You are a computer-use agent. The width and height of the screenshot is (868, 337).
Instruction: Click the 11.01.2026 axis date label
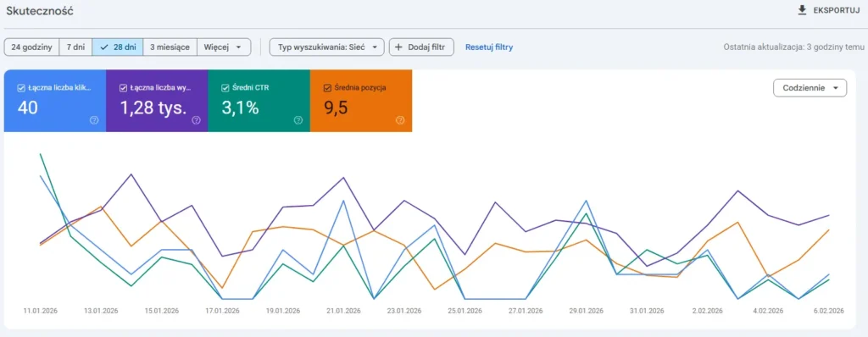[x=41, y=311]
